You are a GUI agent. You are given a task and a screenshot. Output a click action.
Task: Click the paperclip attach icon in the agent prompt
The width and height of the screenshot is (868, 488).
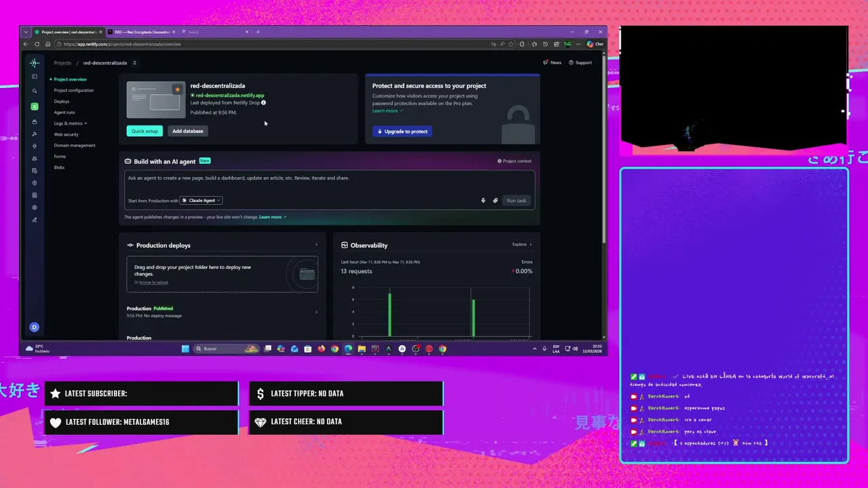(496, 201)
